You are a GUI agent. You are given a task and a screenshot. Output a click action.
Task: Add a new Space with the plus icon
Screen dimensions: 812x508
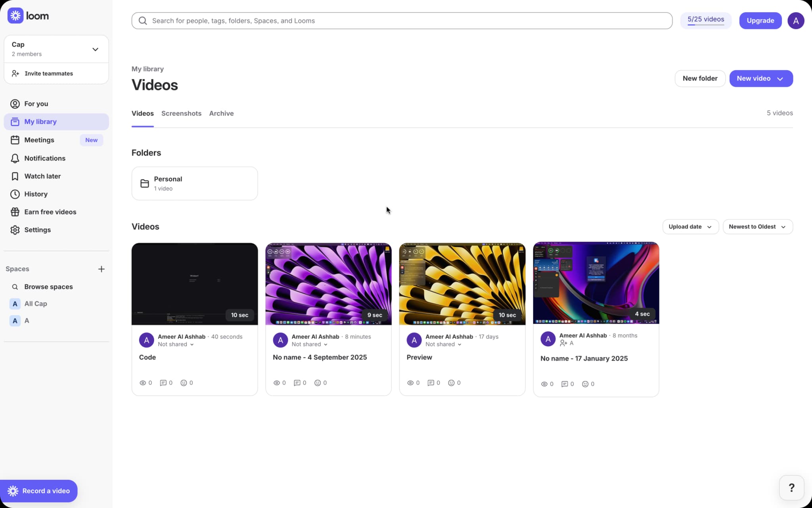tap(101, 269)
